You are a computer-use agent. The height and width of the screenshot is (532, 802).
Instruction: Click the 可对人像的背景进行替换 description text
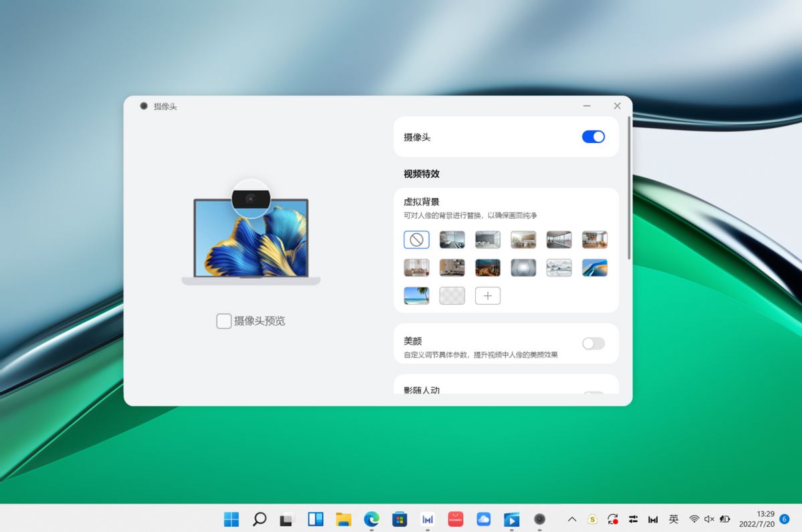(x=471, y=216)
